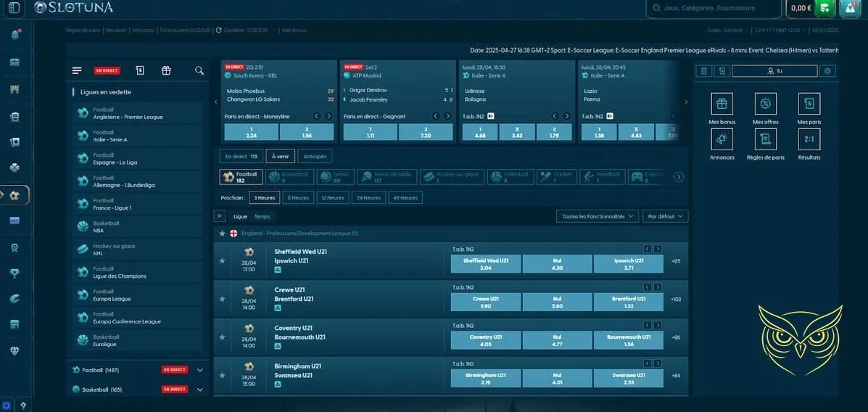Show next featured matches with right carousel arrow

[686, 102]
